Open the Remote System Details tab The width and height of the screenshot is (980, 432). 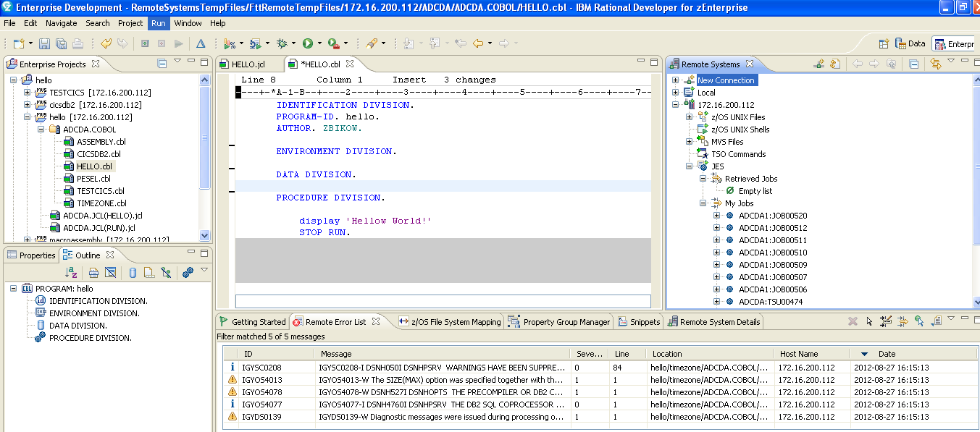714,322
